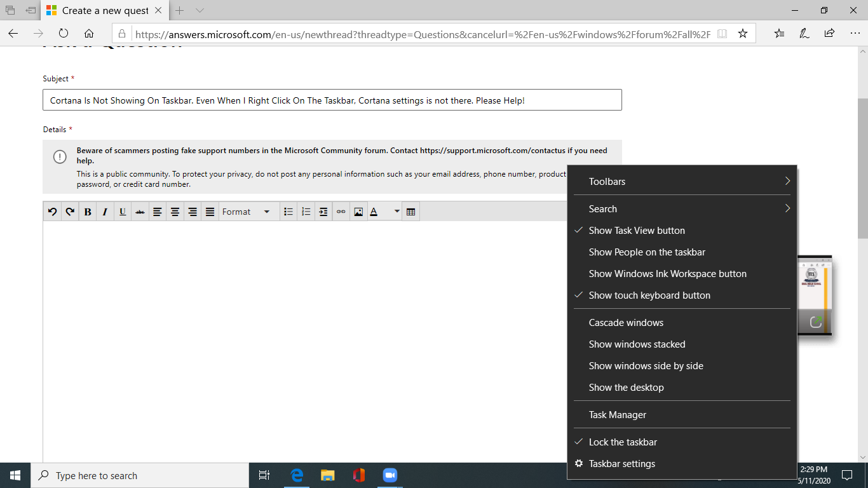This screenshot has width=868, height=488.
Task: Justify text alignment
Action: (210, 212)
